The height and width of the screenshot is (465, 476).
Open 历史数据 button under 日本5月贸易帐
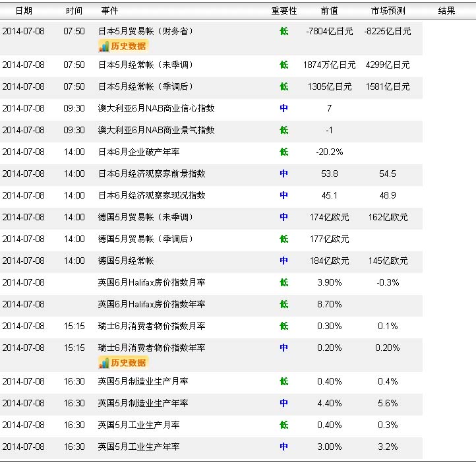pyautogui.click(x=123, y=46)
